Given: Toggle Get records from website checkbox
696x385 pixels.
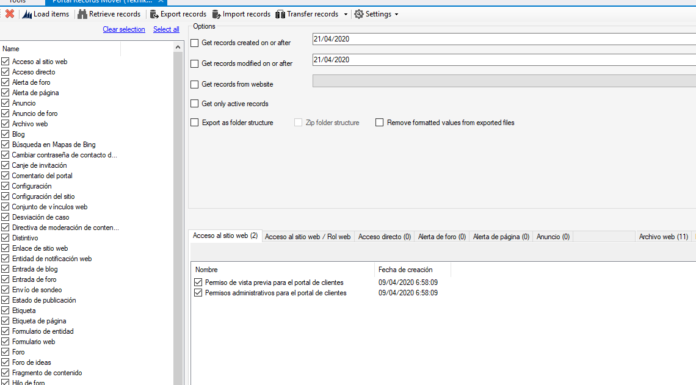Looking at the screenshot, I should pyautogui.click(x=194, y=84).
